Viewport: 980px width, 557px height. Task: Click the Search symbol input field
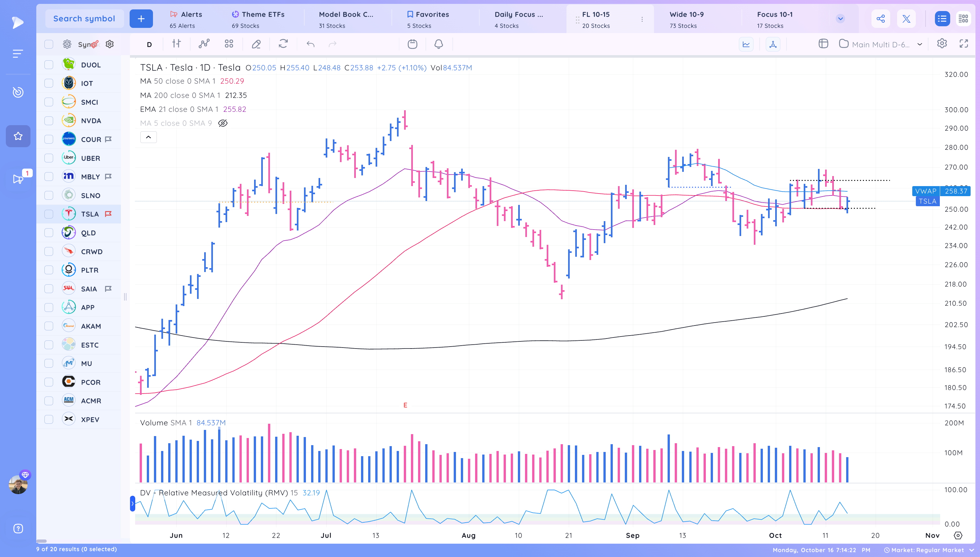[85, 18]
